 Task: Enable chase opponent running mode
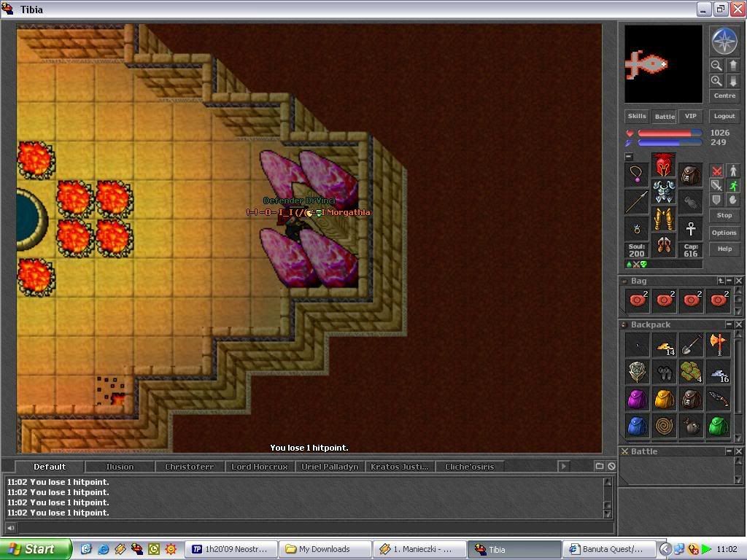tap(733, 185)
